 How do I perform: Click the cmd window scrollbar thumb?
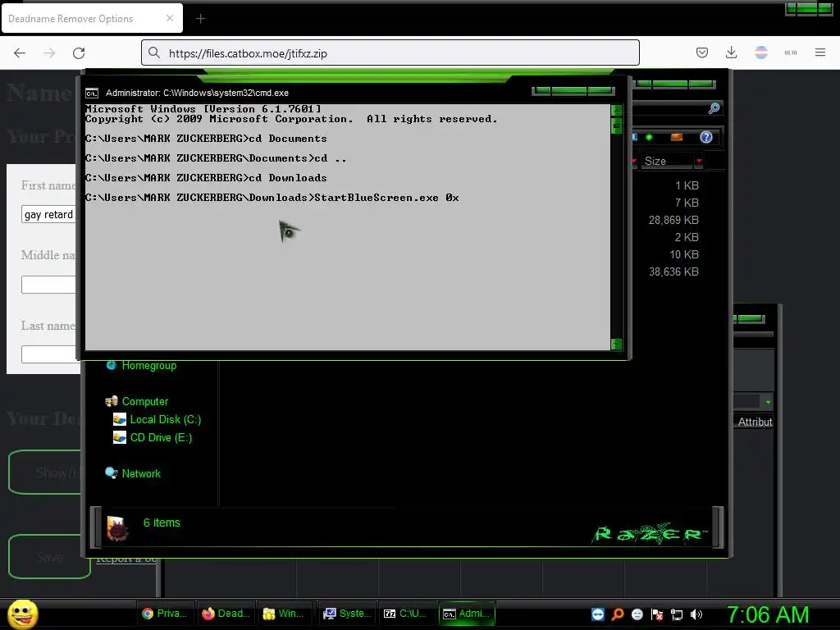click(x=616, y=126)
